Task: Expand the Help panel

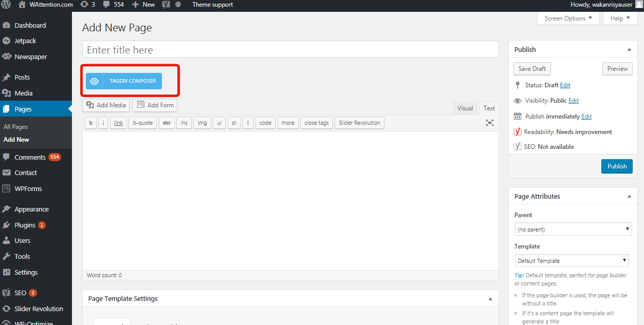Action: (x=620, y=18)
